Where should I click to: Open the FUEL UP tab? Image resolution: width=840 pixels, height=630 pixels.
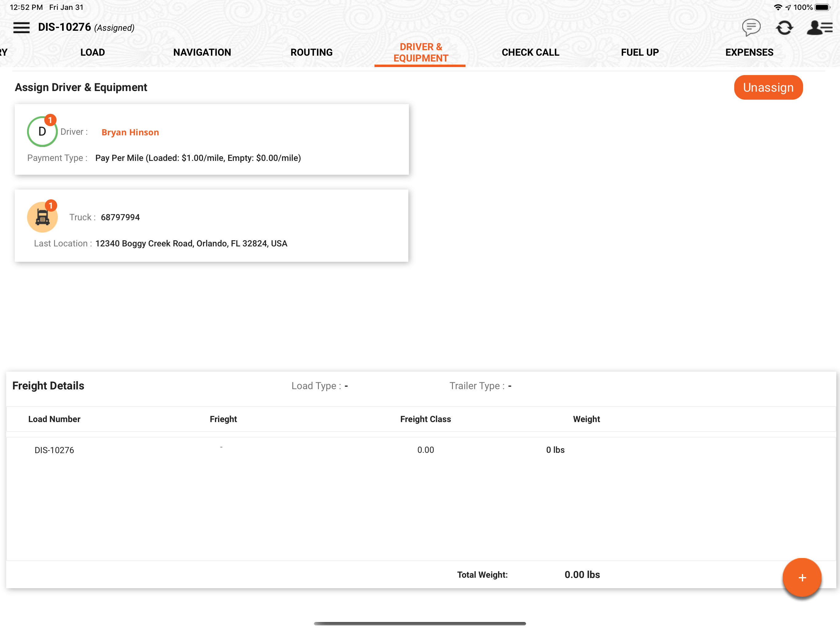click(640, 52)
